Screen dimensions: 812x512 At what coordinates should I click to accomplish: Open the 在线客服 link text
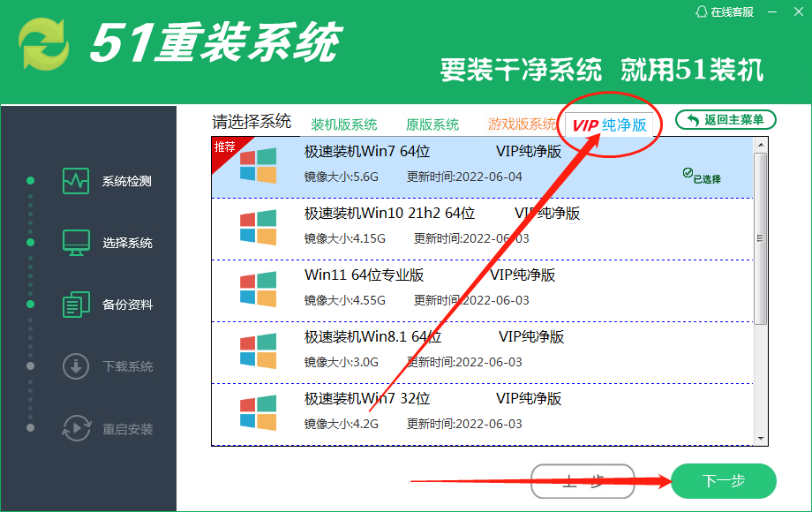[x=733, y=11]
